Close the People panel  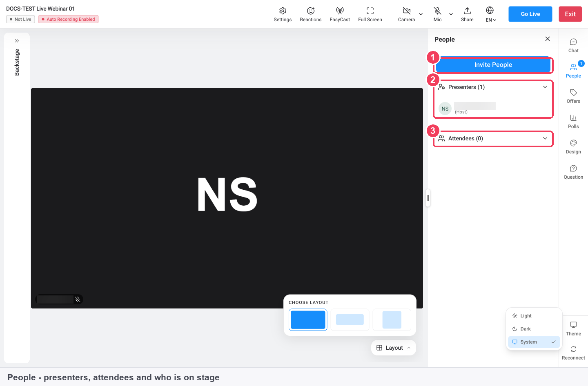click(x=548, y=39)
